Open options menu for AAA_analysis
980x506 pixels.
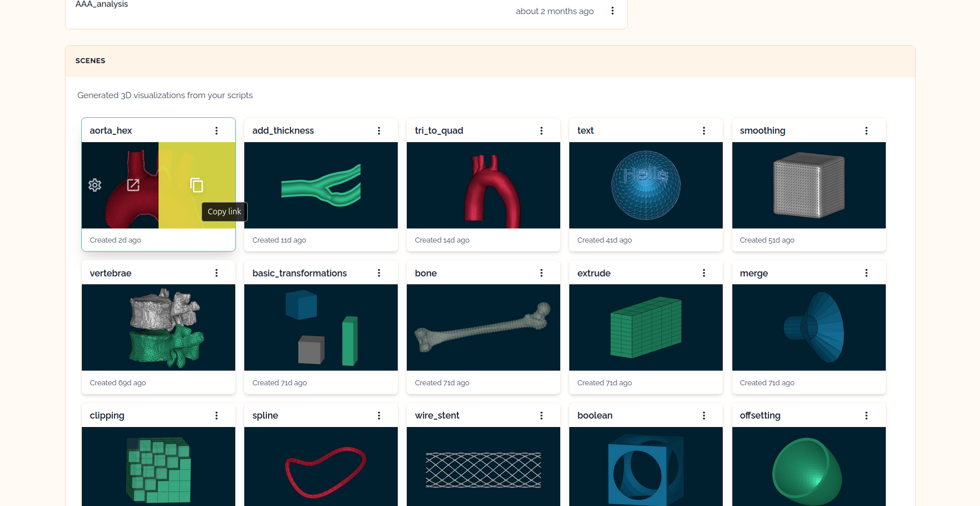612,11
